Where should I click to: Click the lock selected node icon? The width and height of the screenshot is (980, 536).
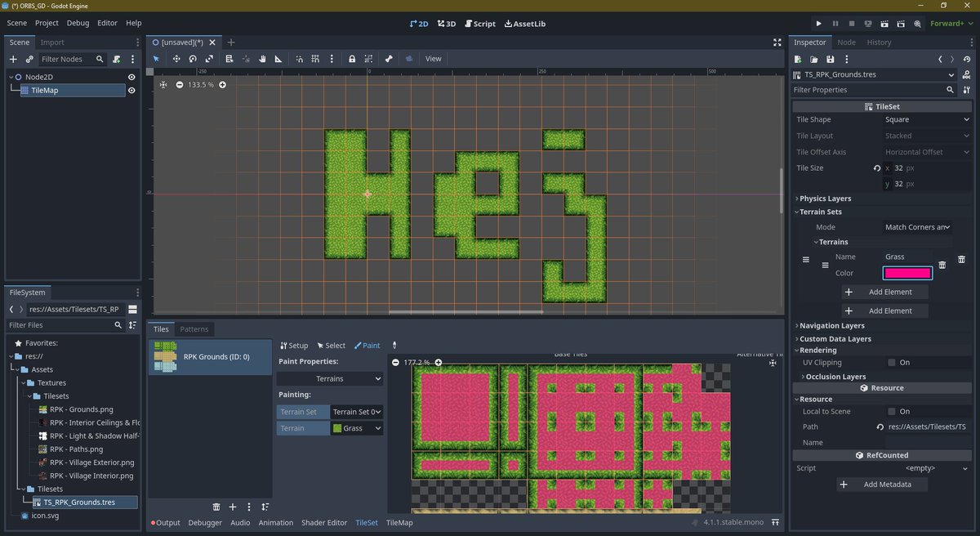click(352, 59)
